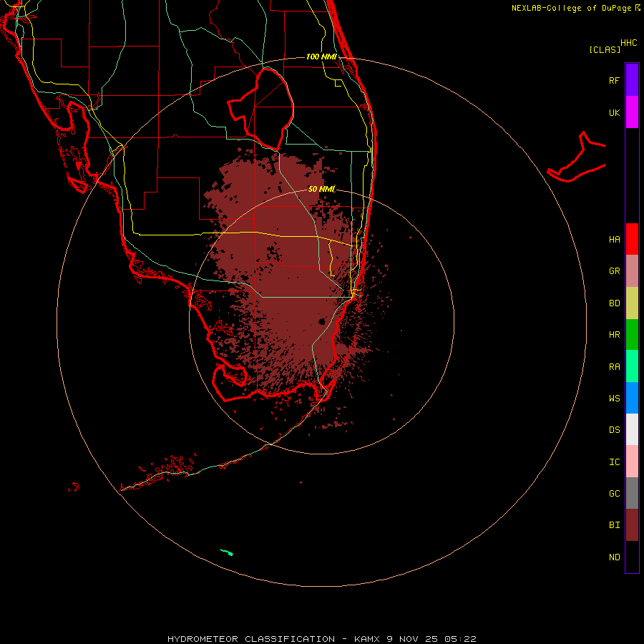The image size is (644, 644).
Task: Click the BI brown legend swatch
Action: [x=632, y=525]
